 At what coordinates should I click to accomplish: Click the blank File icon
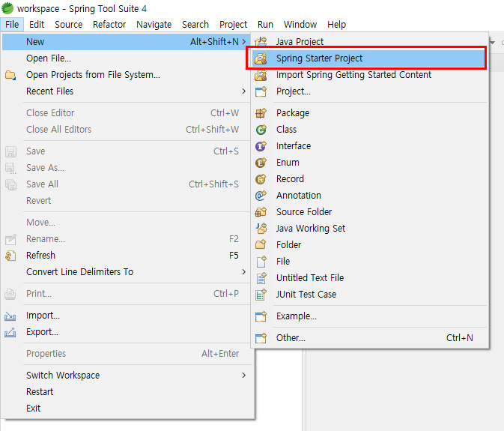click(x=261, y=262)
